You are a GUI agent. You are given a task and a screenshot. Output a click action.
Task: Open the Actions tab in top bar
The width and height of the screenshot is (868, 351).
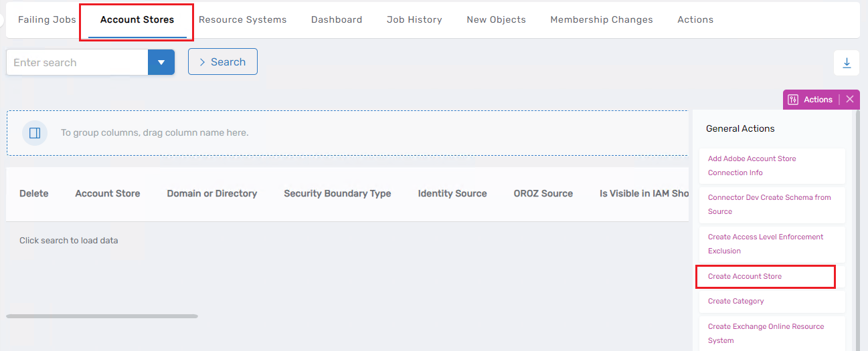pos(695,19)
